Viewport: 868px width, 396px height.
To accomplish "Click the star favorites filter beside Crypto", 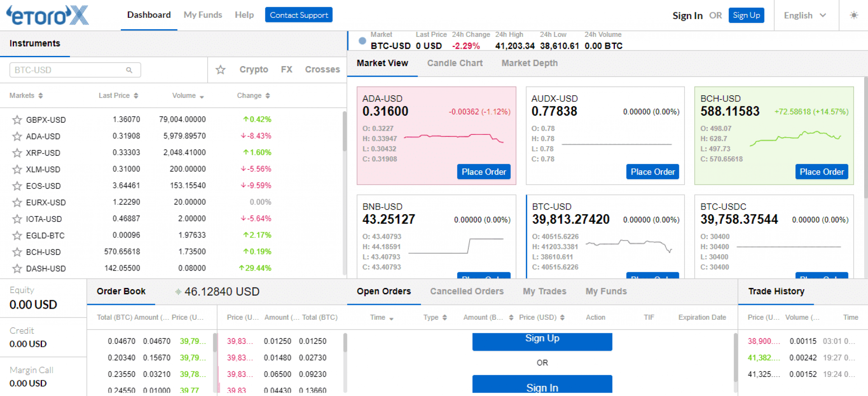I will click(x=220, y=69).
